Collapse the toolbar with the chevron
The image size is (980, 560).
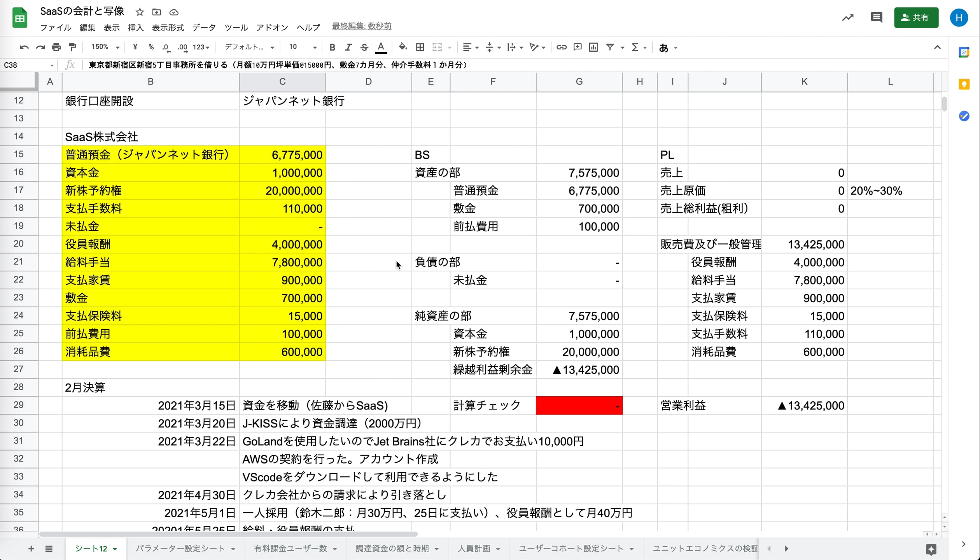pos(938,47)
